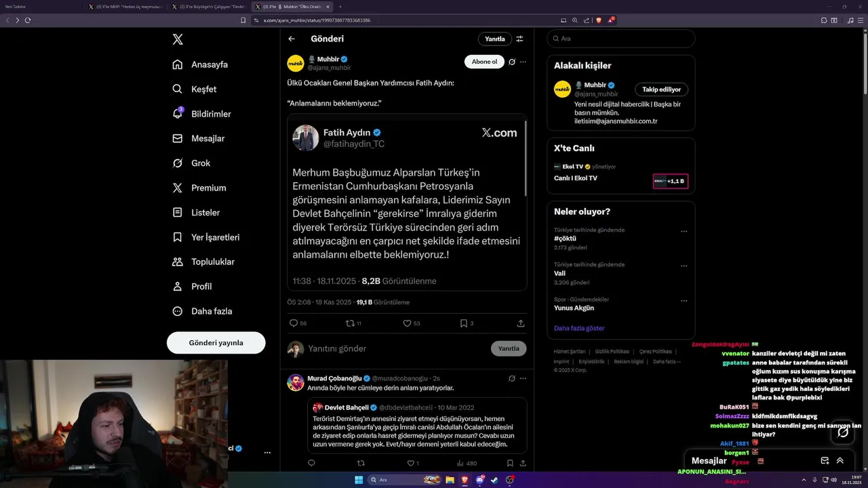Open Topluluklar communities
Viewport: 868px width, 488px height.
[203, 262]
